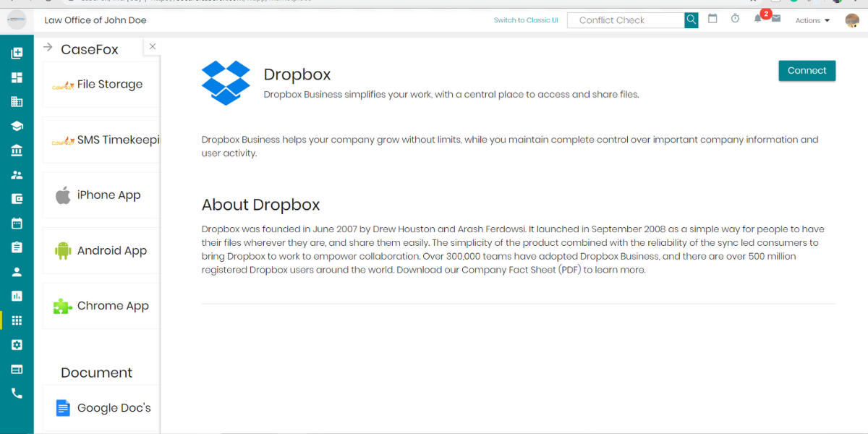Viewport: 868px width, 434px height.
Task: Open the building/firm sidebar icon
Action: click(17, 102)
